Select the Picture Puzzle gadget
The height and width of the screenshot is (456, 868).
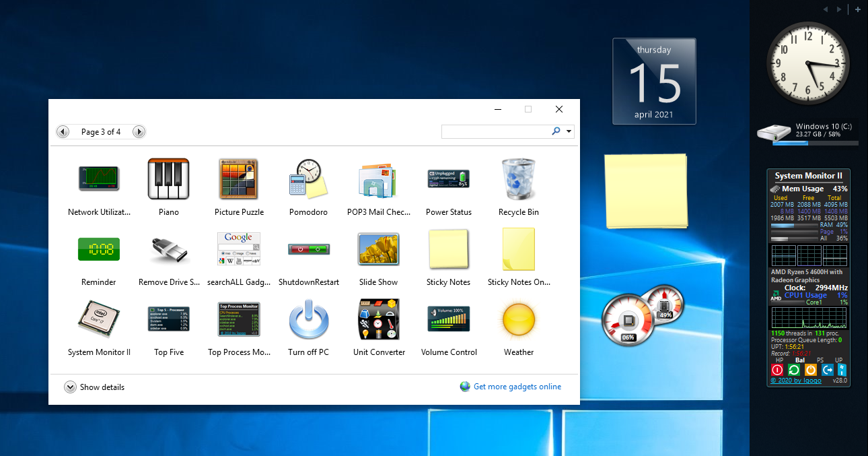(x=238, y=179)
